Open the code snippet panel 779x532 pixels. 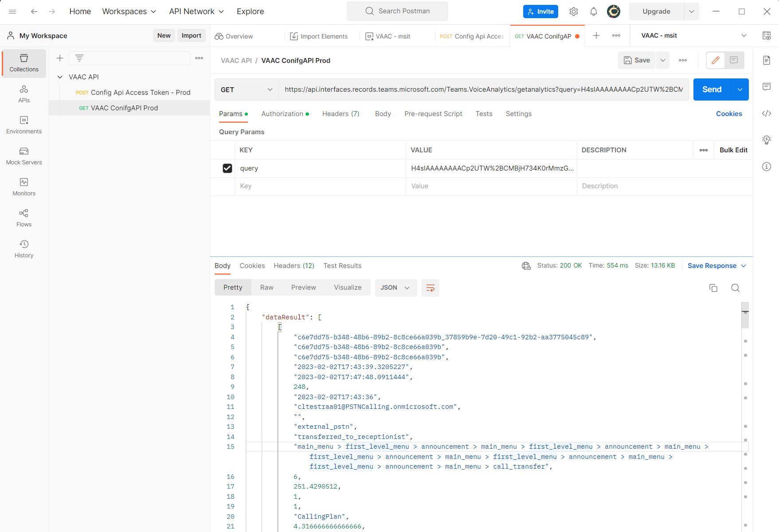[767, 113]
